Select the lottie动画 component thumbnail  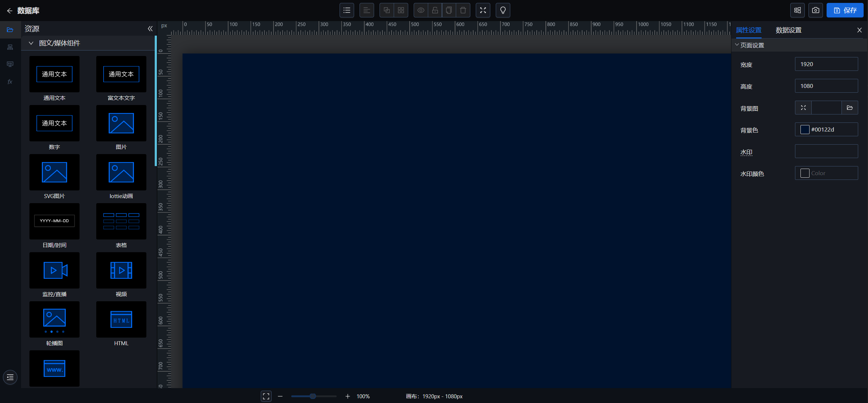121,172
